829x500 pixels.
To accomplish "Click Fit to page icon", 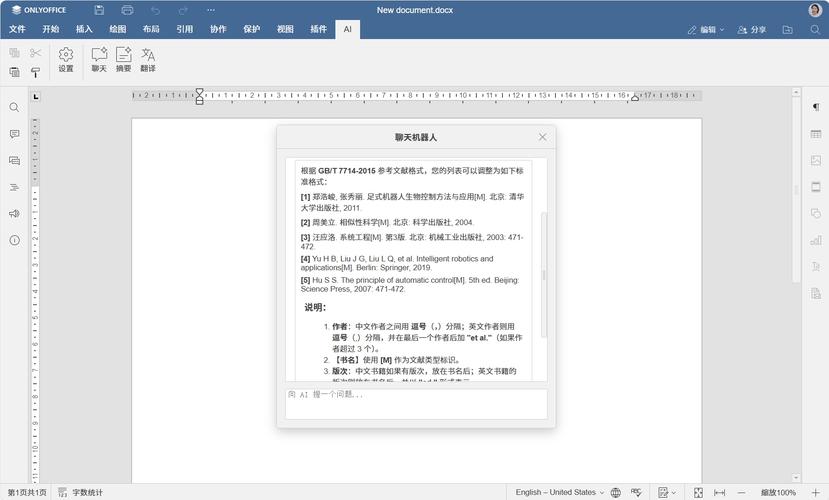I will (x=698, y=492).
